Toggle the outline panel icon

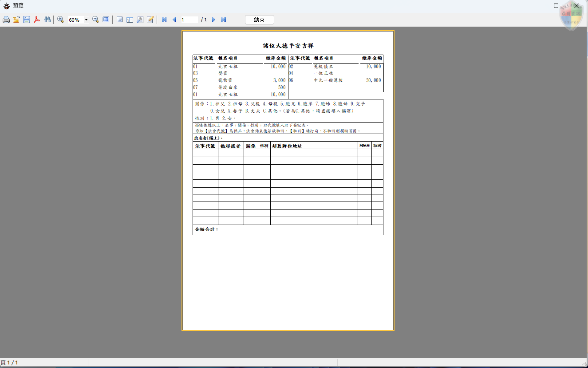click(120, 20)
